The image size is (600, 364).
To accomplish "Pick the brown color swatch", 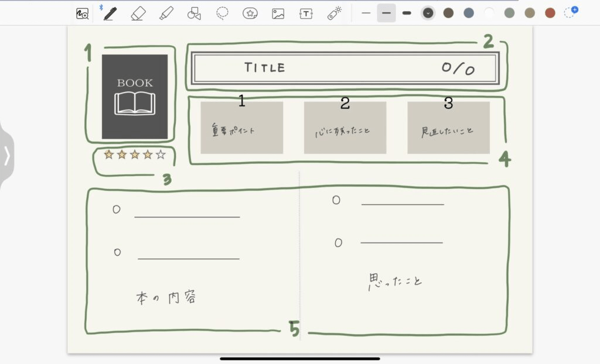I will tap(448, 13).
